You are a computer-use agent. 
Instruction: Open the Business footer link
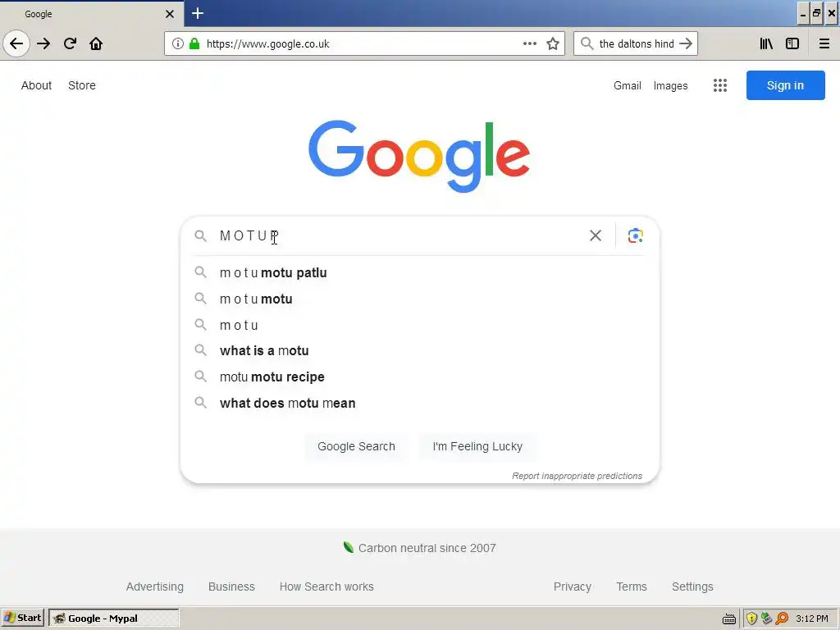pos(231,587)
